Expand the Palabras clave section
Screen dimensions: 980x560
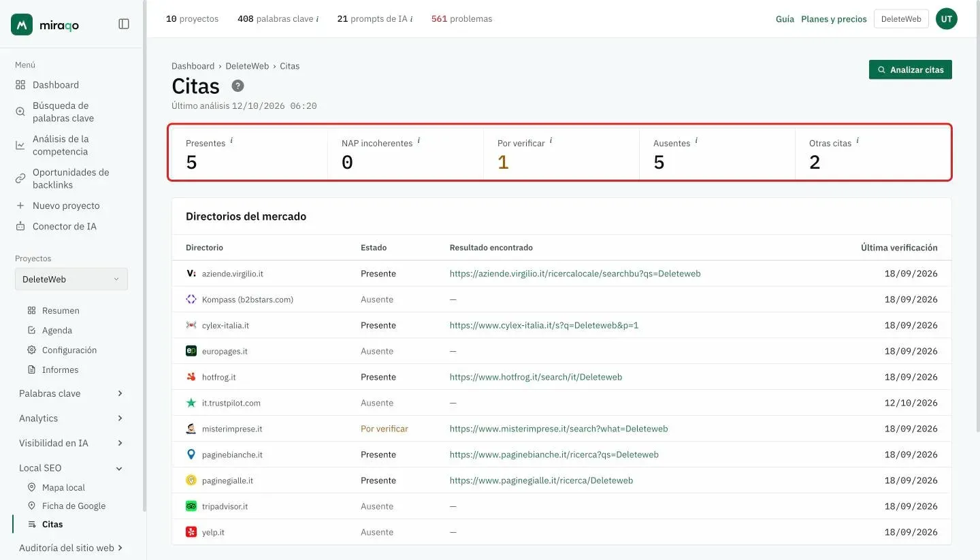pyautogui.click(x=71, y=393)
